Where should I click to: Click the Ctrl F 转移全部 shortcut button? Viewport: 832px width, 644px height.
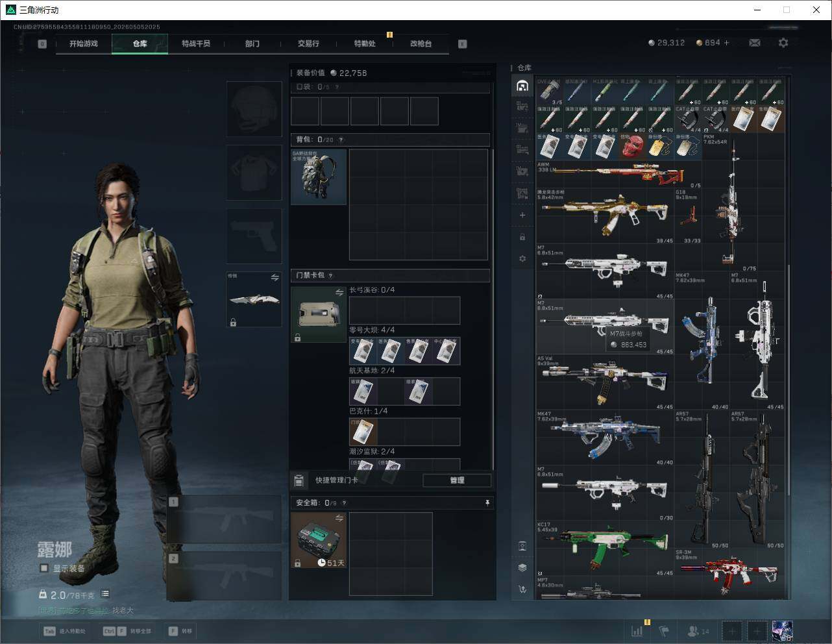pos(127,631)
